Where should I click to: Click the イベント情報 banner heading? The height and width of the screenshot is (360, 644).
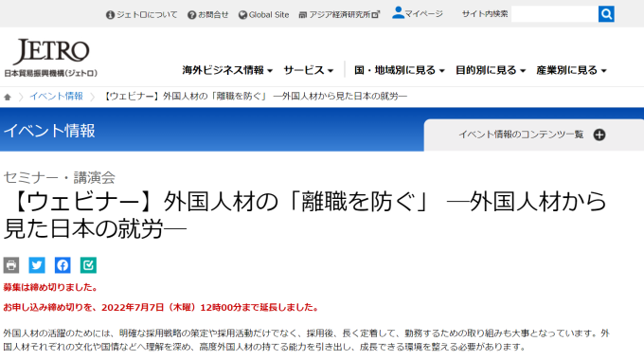point(49,131)
